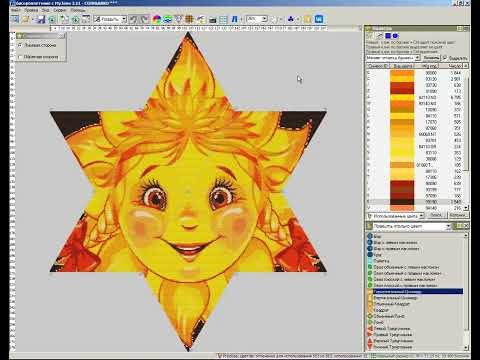Click the redo arrow in the toolbar
480x360 pixels.
(x=144, y=19)
